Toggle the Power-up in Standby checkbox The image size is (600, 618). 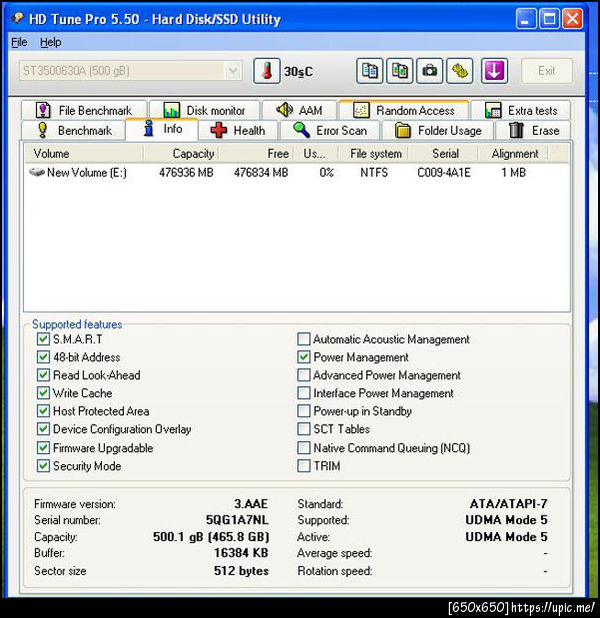pos(304,411)
